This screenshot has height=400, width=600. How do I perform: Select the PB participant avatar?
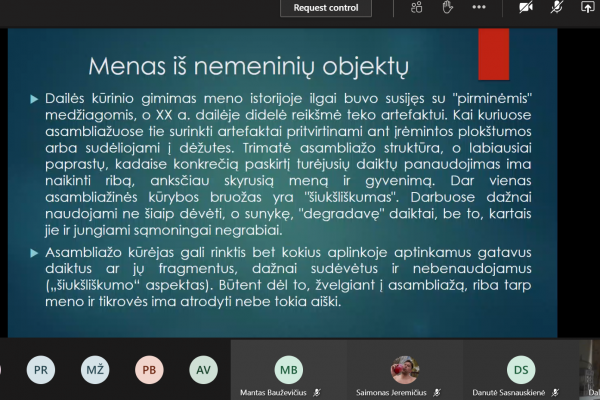149,370
